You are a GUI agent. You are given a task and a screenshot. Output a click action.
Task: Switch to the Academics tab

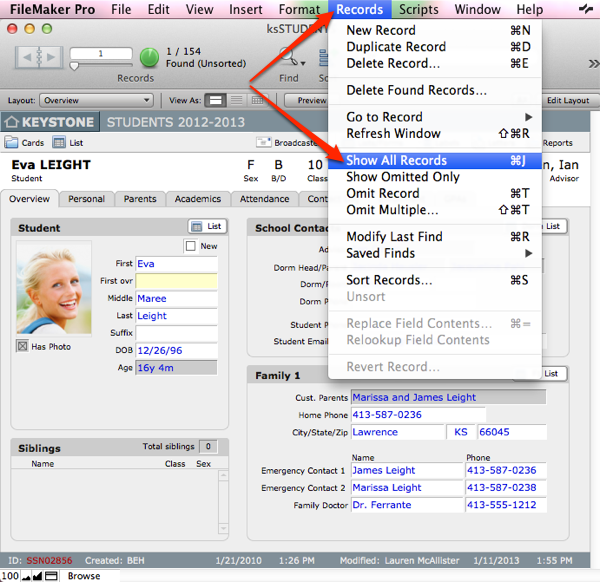coord(198,199)
